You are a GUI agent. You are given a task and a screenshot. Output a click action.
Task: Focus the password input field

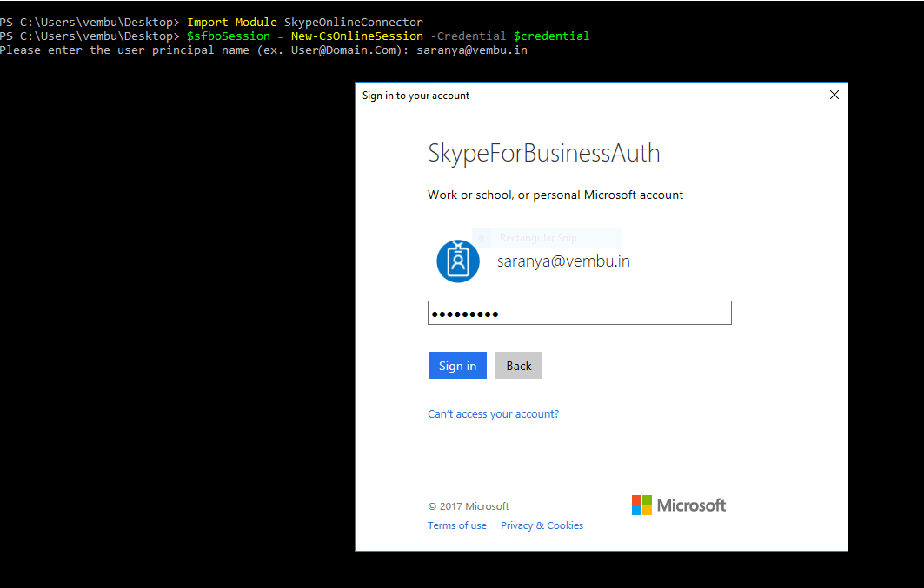[x=579, y=314]
